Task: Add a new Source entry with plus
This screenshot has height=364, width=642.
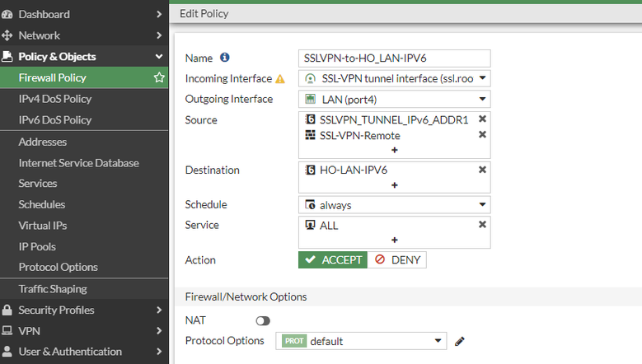Action: click(394, 150)
